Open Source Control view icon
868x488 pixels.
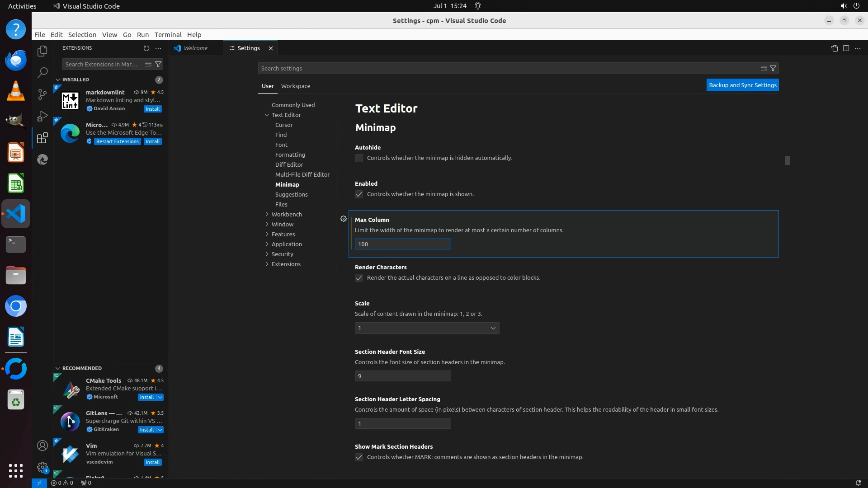[x=42, y=94]
